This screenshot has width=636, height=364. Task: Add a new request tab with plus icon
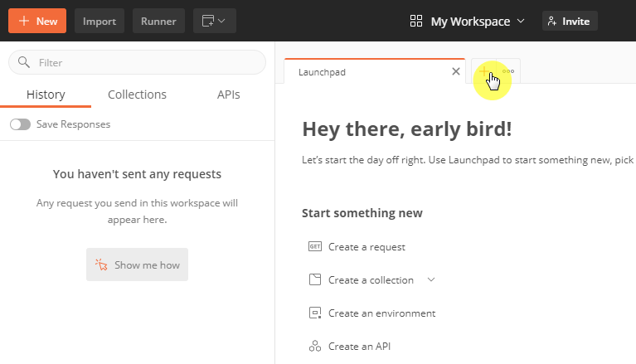(484, 71)
